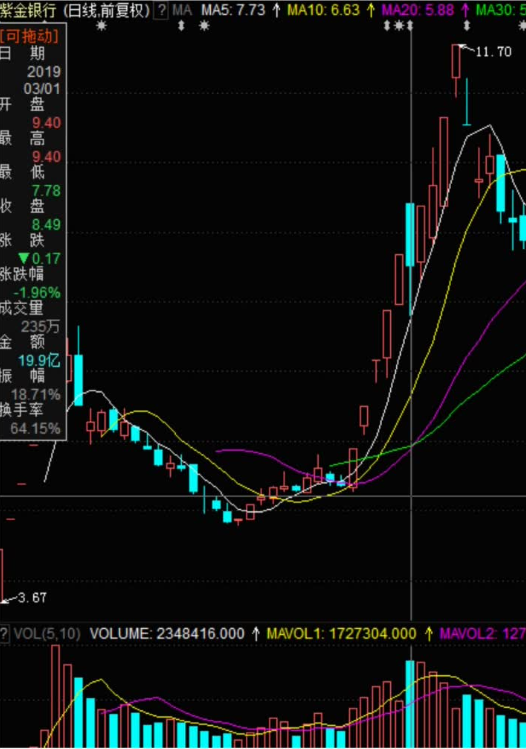
Task: Click the star marker below MA5 label
Action: click(204, 26)
